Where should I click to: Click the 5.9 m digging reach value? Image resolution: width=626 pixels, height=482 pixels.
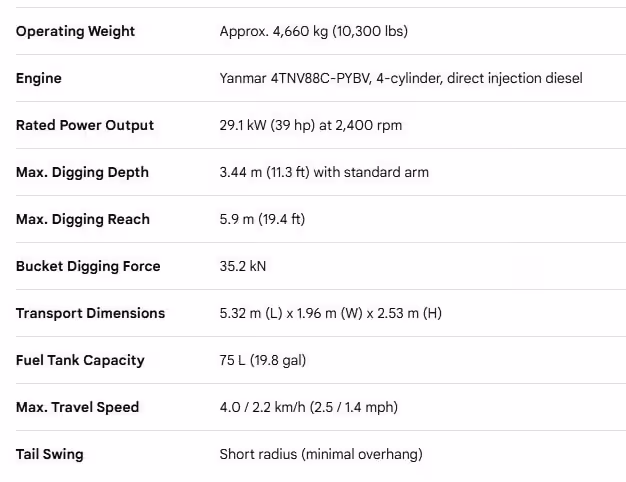pos(262,219)
